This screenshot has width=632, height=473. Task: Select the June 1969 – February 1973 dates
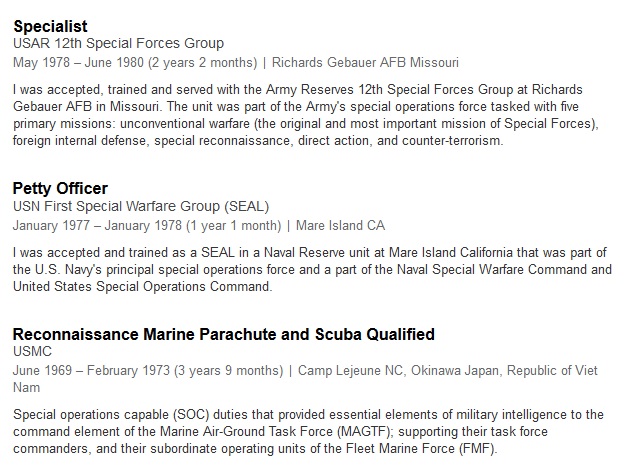point(91,370)
